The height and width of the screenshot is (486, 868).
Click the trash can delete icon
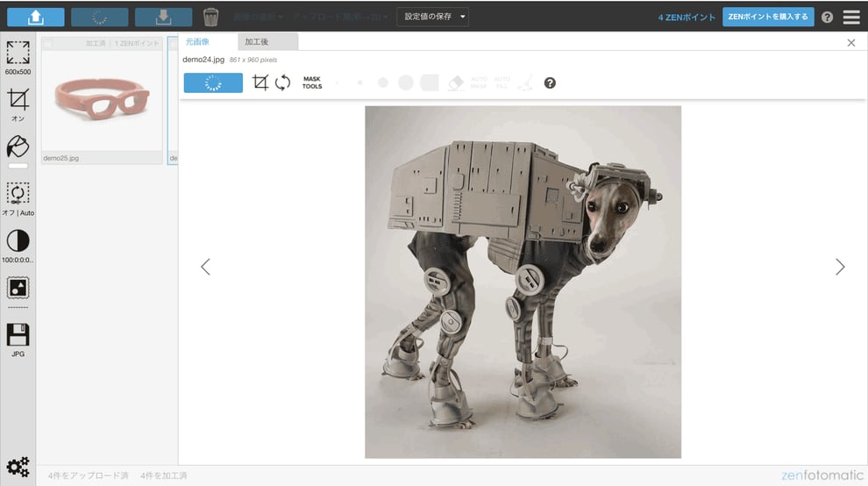(211, 18)
